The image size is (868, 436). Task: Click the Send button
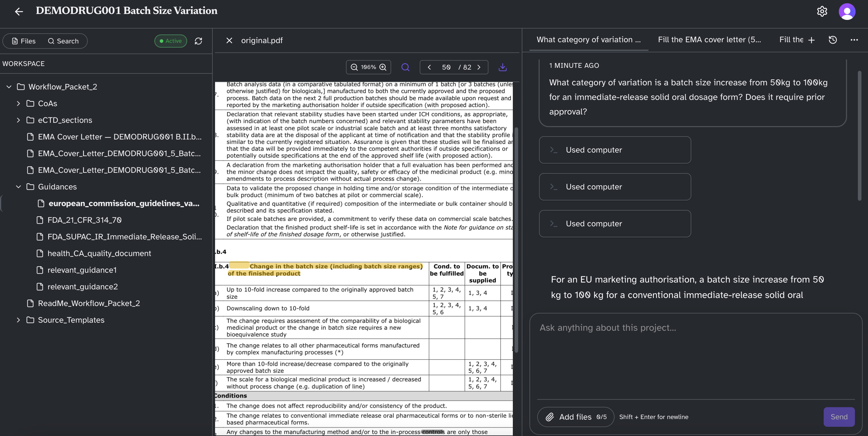click(x=839, y=417)
